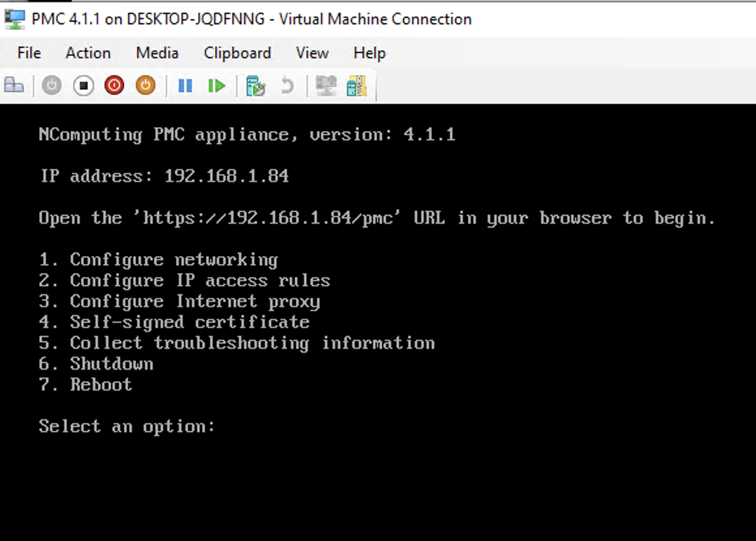Screen dimensions: 756x541
Task: Click the 'Reboot' option text
Action: point(101,385)
